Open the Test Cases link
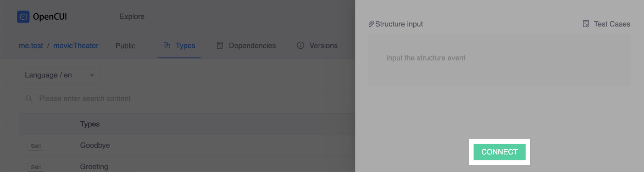 611,24
